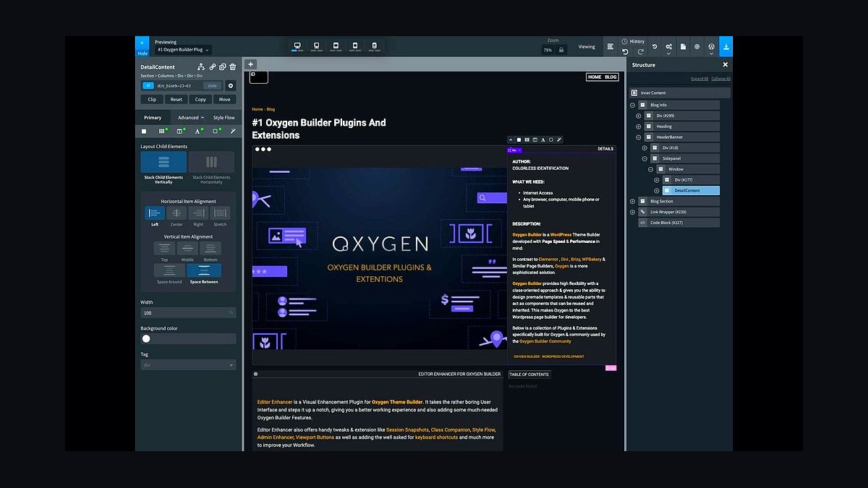
Task: Expand the Heading node in Structure
Action: point(639,127)
